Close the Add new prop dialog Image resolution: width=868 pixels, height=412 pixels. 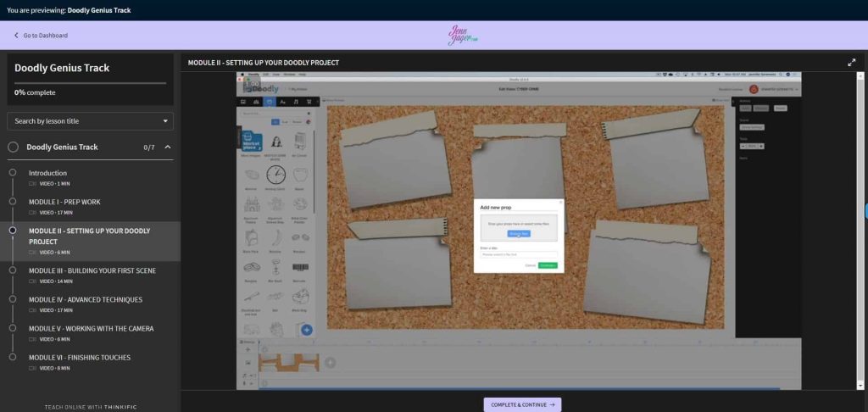coord(560,202)
